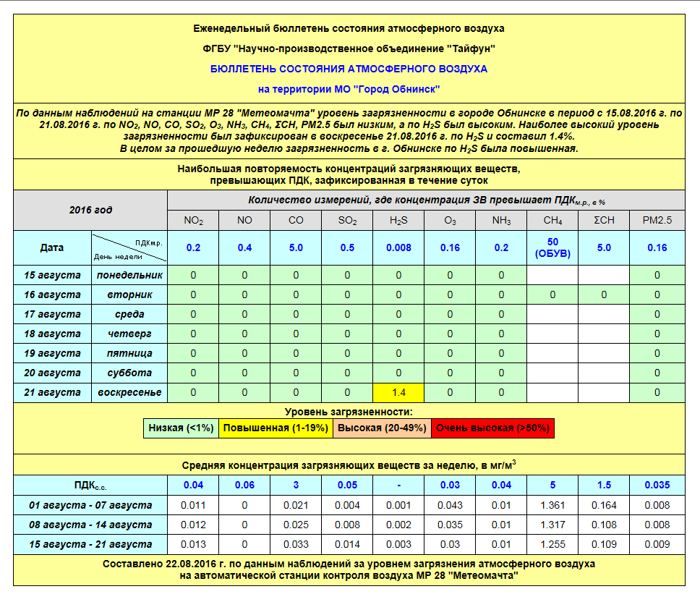700x602 pixels.
Task: Click the red 'Очень высокая (>50%)' legend box
Action: click(x=492, y=428)
